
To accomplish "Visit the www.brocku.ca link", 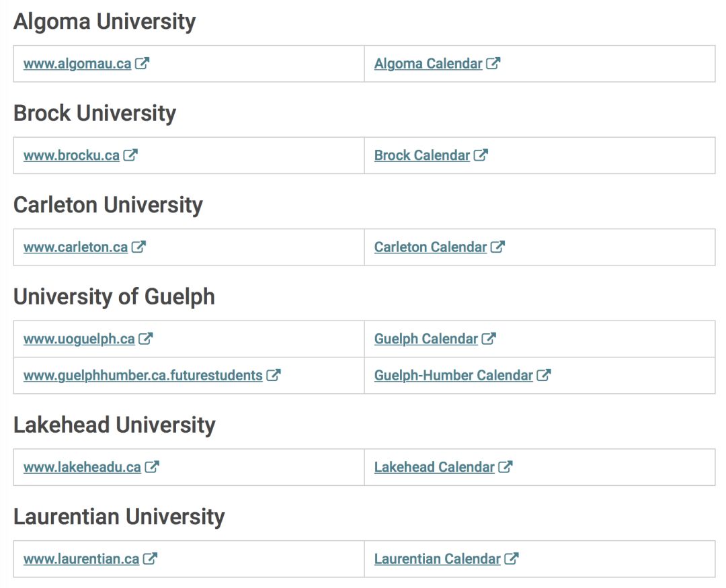I will tap(71, 155).
